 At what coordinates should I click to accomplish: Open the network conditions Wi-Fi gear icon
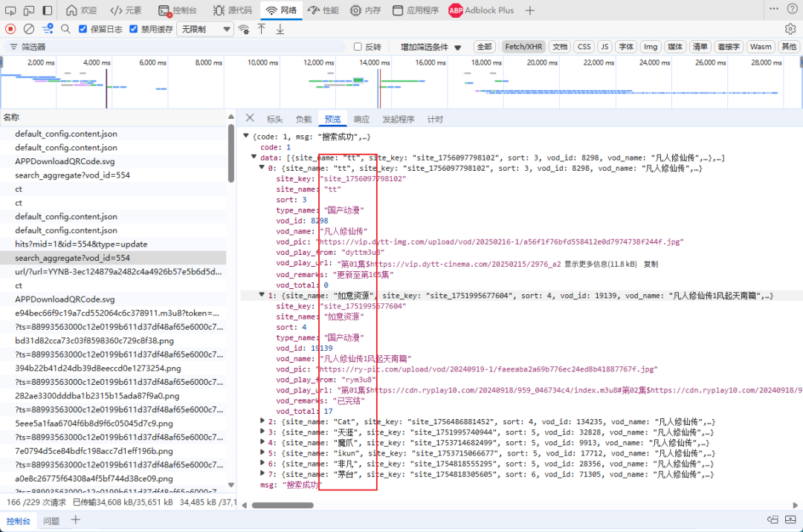coord(243,29)
